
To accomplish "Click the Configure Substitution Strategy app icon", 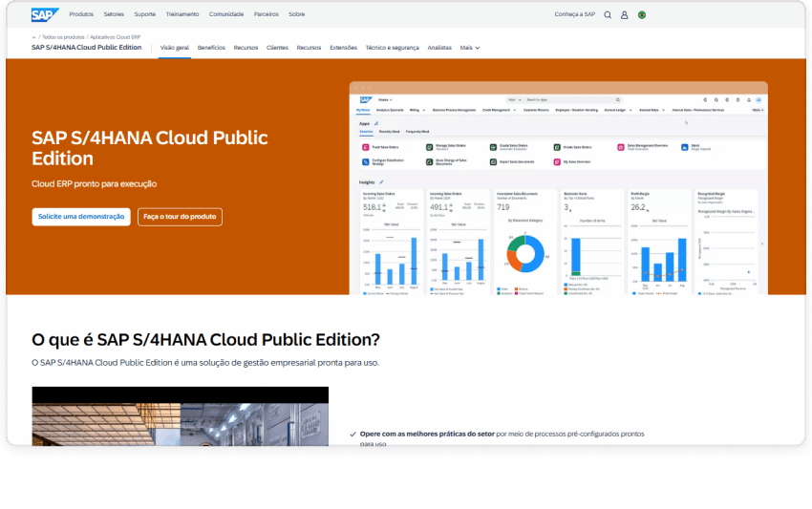I will (366, 162).
